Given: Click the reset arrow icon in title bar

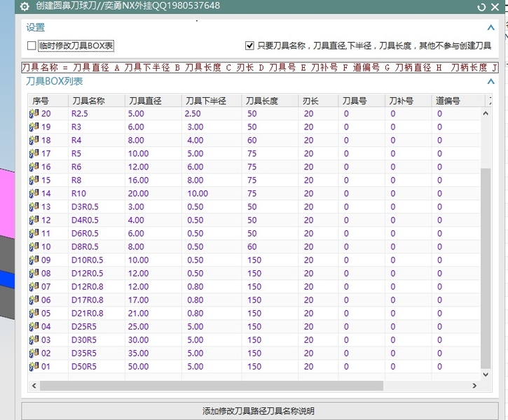Looking at the screenshot, I should [481, 7].
